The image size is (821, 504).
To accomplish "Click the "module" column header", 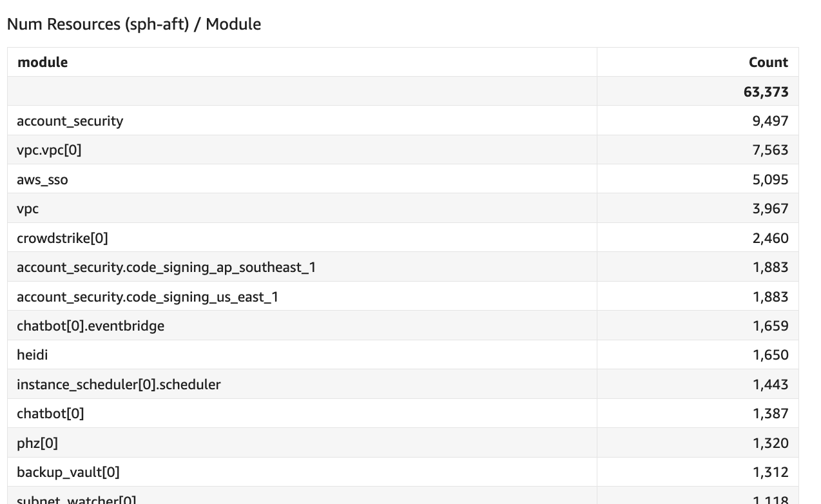I will [43, 63].
